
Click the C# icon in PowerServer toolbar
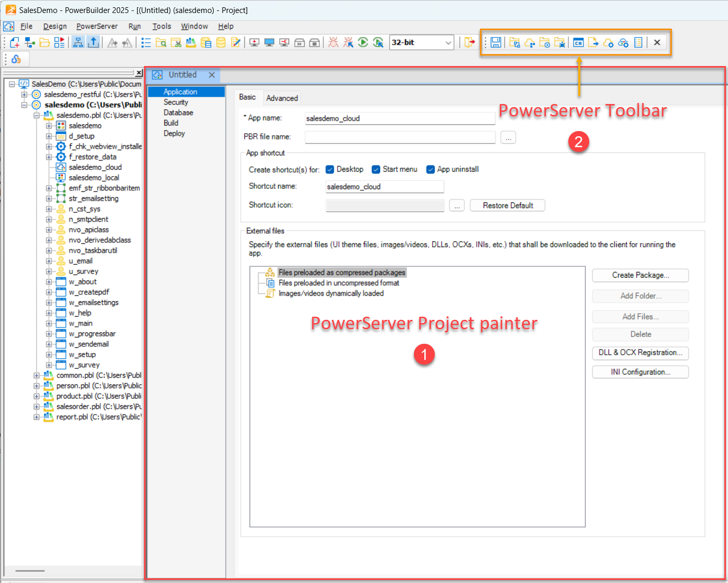(578, 43)
